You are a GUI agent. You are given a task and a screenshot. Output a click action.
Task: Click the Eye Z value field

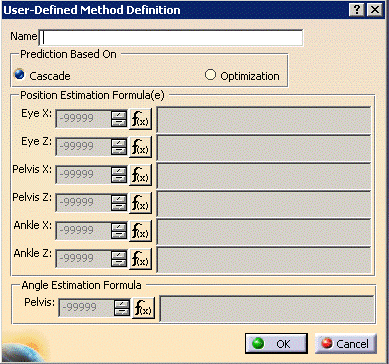83,147
